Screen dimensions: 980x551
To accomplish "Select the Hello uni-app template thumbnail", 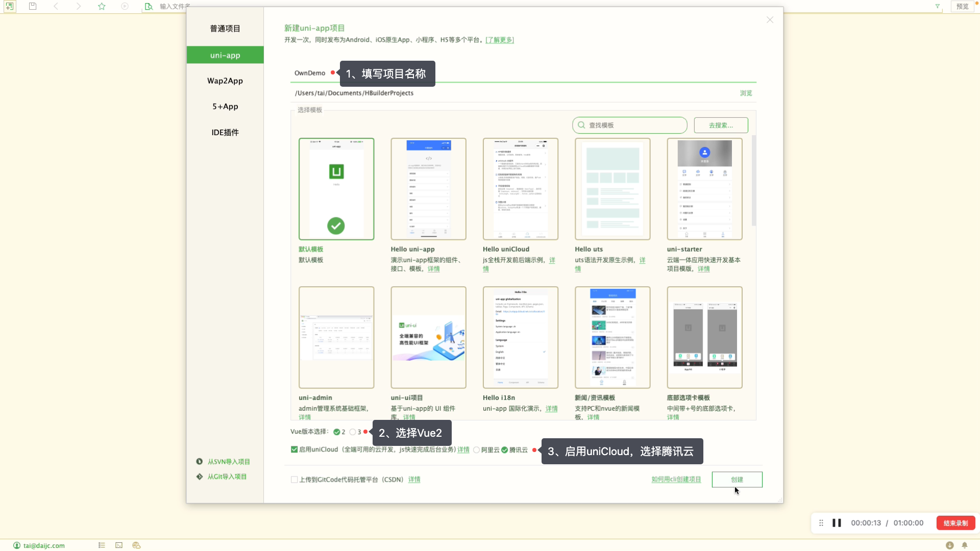I will (428, 189).
